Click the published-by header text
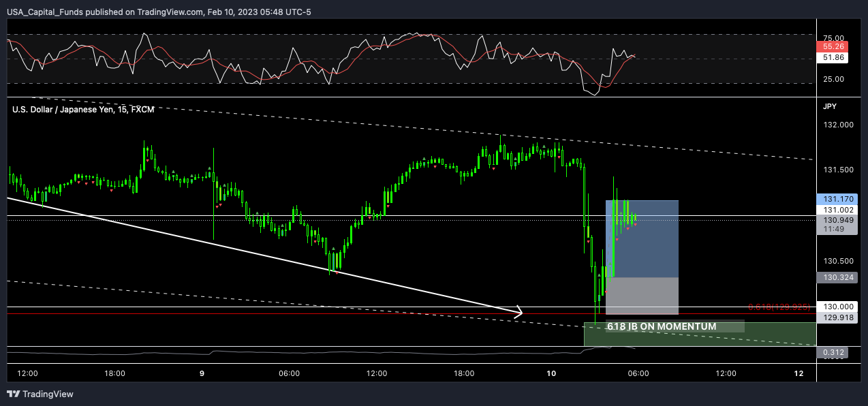Viewport: 868px width, 406px height. click(158, 13)
